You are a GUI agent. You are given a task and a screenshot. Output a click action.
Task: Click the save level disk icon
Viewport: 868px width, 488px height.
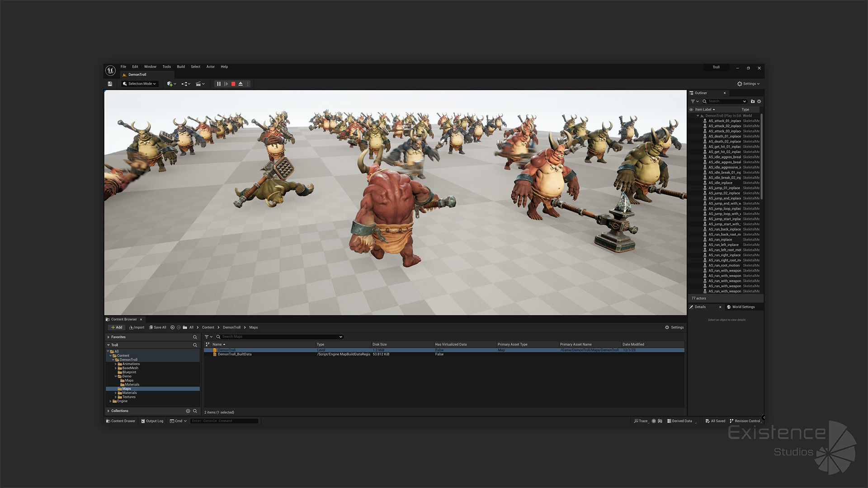110,84
